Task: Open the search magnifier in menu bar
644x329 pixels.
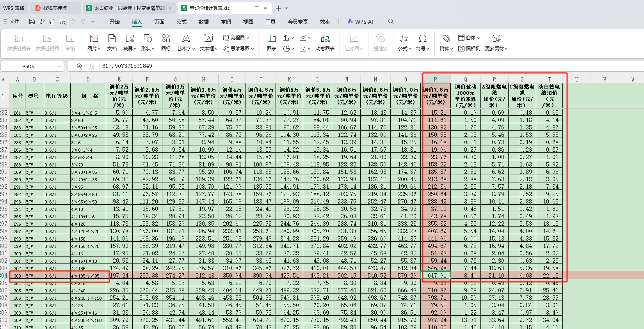Action: click(x=391, y=21)
